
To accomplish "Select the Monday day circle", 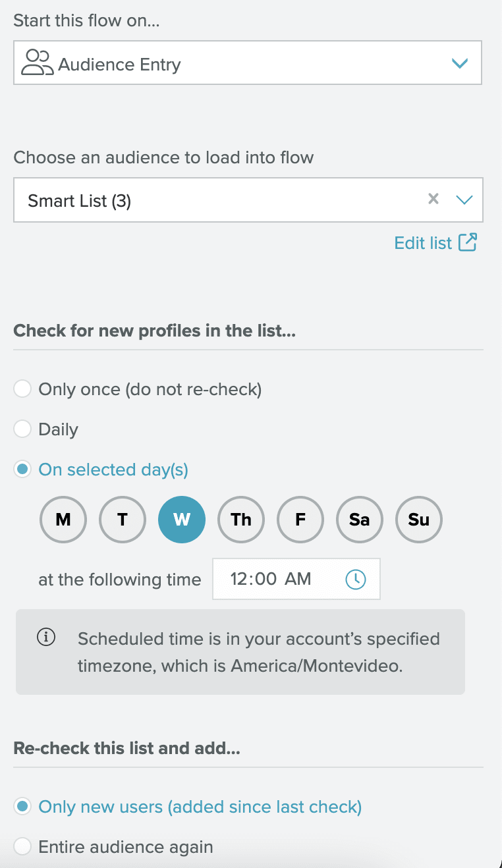I will [63, 520].
